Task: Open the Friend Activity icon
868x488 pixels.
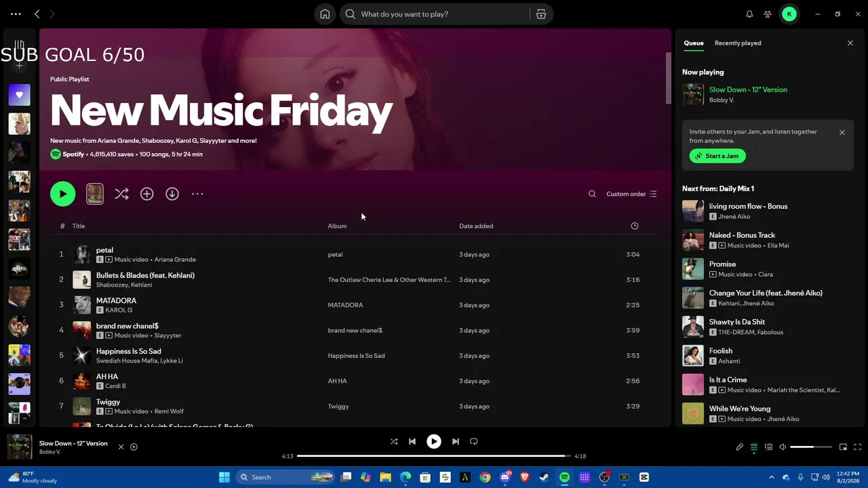Action: click(768, 14)
